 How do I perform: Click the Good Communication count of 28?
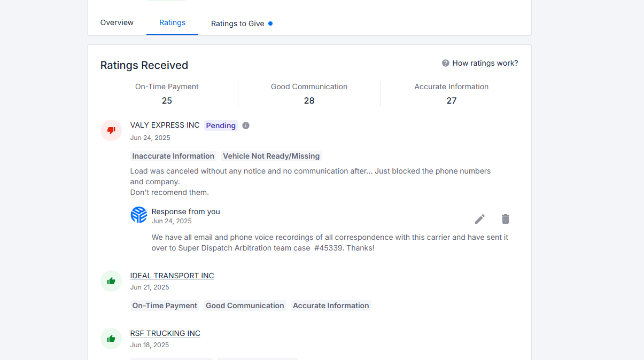[309, 100]
